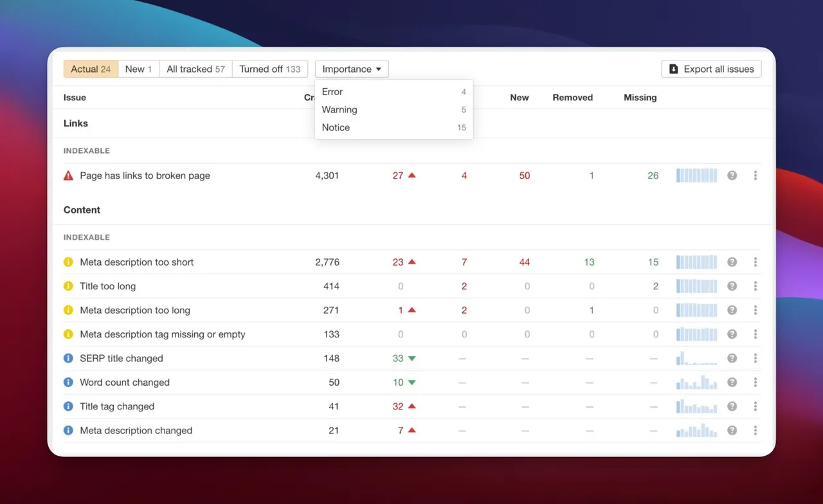Open help for Meta description tag missing or empty
Screen dimensions: 823x504
(732, 334)
